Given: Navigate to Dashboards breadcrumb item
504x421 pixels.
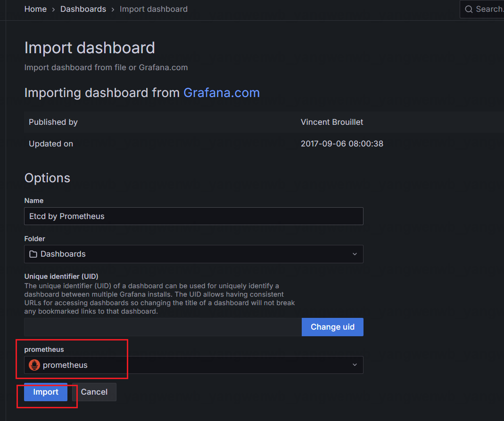Looking at the screenshot, I should click(83, 9).
